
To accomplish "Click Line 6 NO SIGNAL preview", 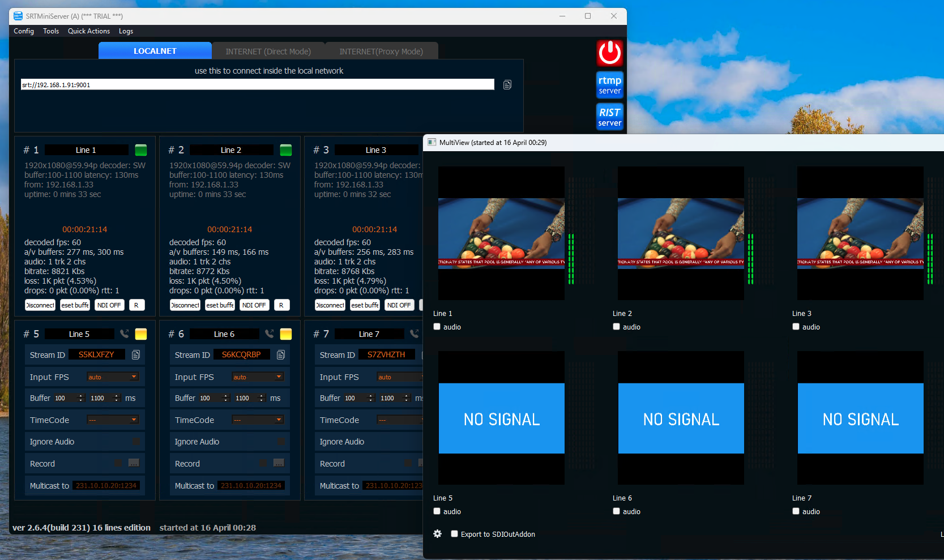I will coord(681,418).
